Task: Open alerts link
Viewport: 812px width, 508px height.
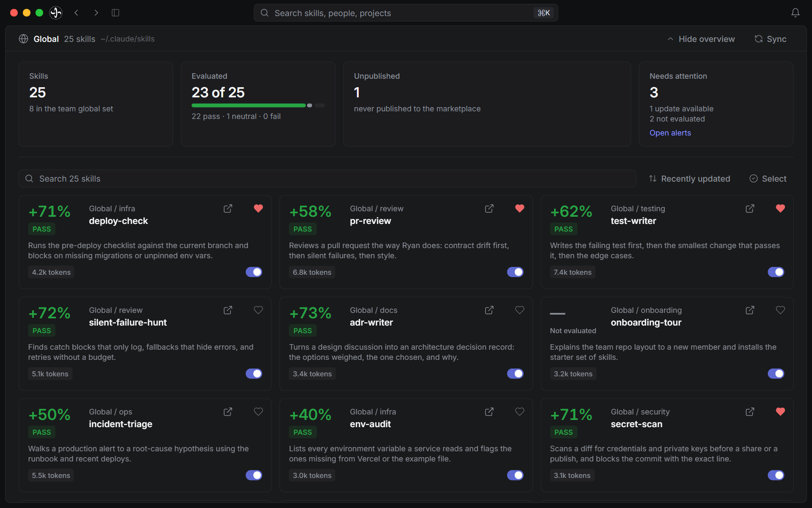Action: (670, 133)
